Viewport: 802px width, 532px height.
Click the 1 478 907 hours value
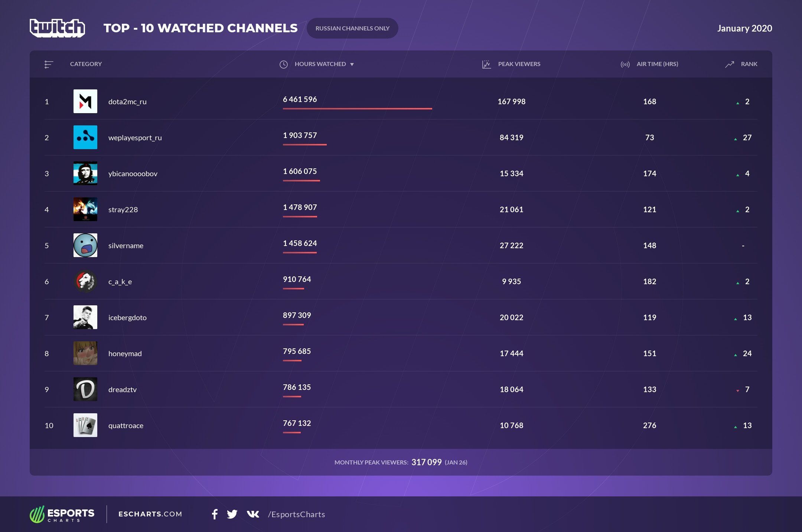(x=300, y=207)
